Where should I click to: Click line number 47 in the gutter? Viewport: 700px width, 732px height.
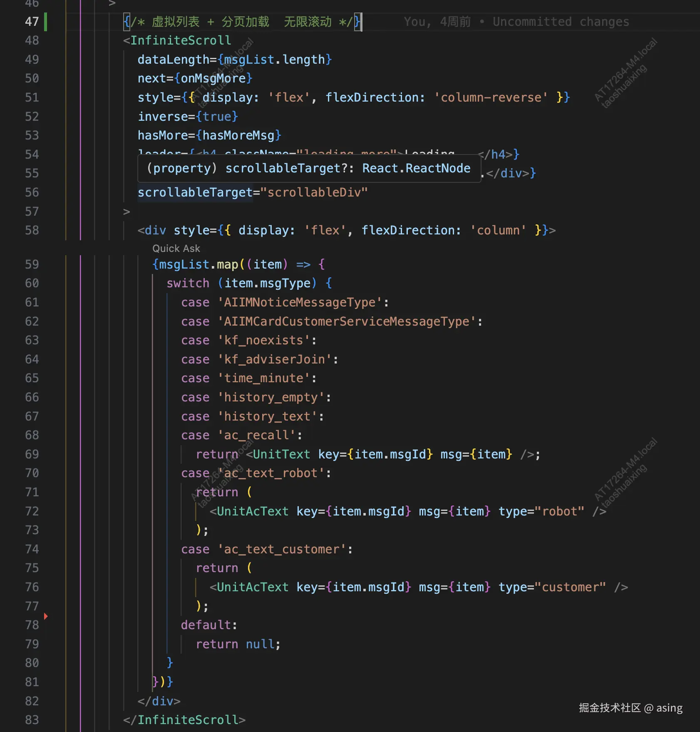coord(32,22)
